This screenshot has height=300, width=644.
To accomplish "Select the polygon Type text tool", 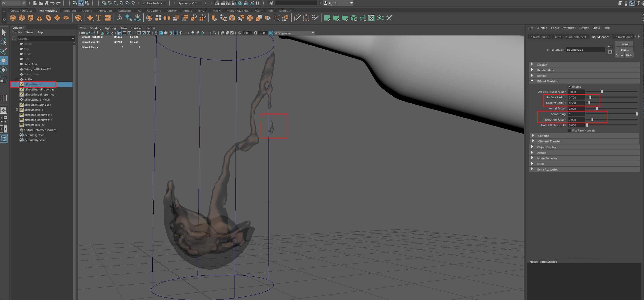I will [99, 18].
